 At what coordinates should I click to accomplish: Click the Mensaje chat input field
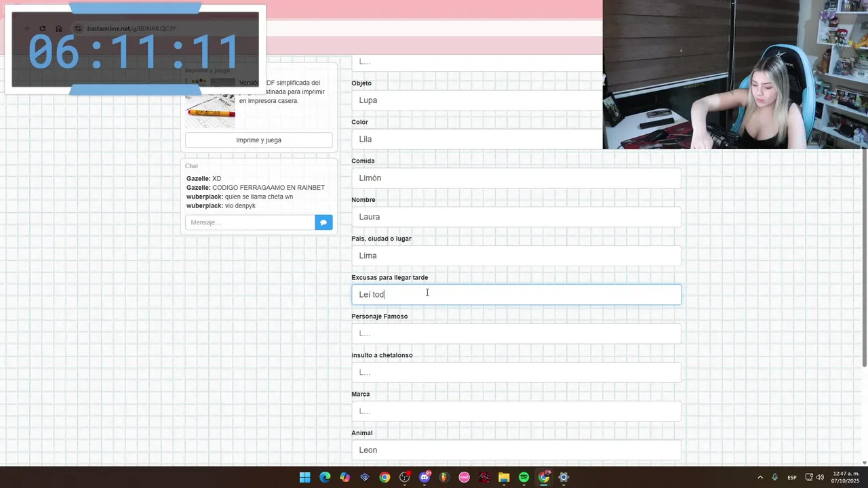point(250,222)
